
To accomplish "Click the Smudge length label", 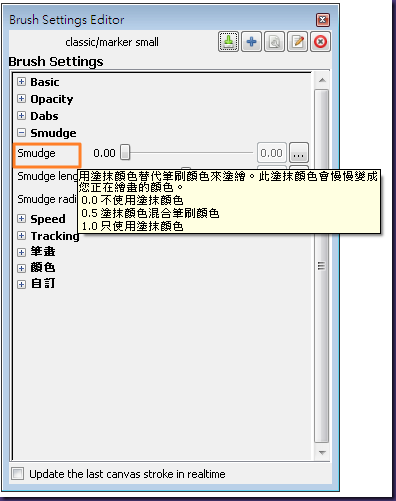I will point(47,176).
